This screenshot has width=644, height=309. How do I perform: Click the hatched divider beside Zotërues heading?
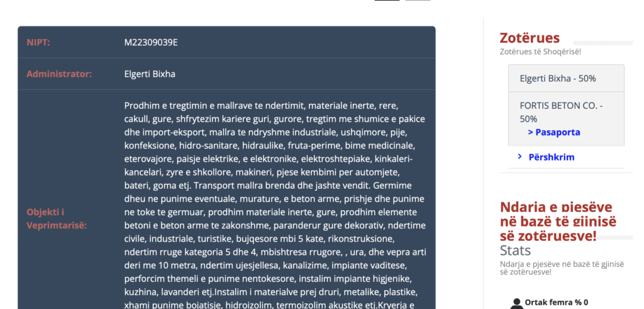pyautogui.click(x=596, y=43)
